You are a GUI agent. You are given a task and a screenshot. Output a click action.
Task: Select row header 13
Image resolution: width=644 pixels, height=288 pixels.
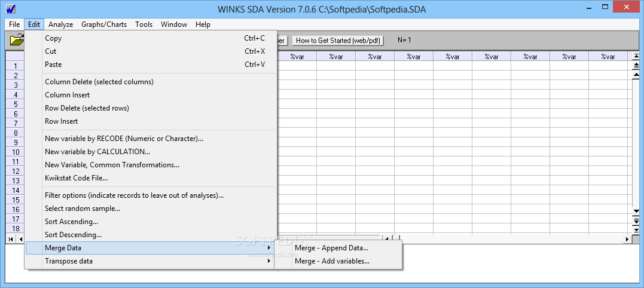tap(15, 180)
